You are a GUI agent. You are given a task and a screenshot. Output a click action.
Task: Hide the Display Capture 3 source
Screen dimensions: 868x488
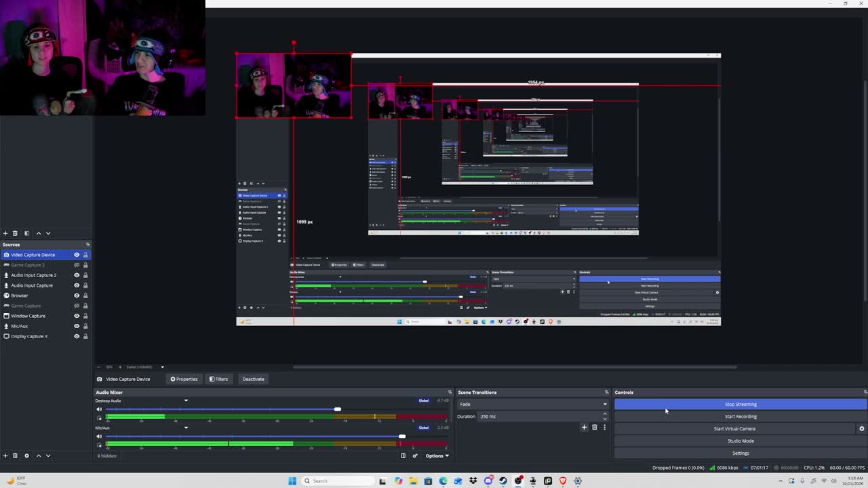77,336
